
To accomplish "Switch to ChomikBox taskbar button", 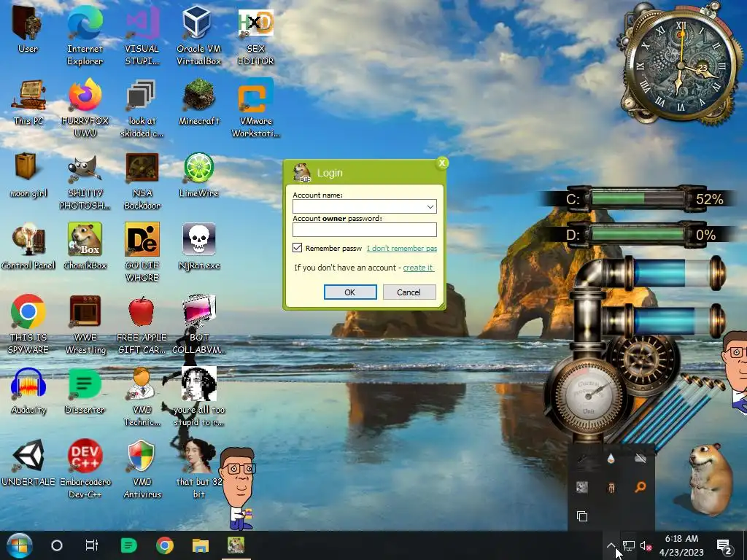I will [236, 545].
